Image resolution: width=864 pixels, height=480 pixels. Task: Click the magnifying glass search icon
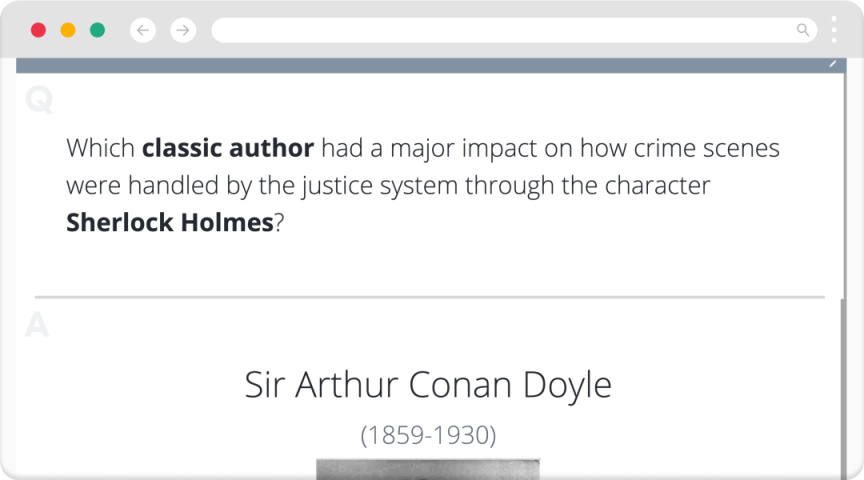802,30
